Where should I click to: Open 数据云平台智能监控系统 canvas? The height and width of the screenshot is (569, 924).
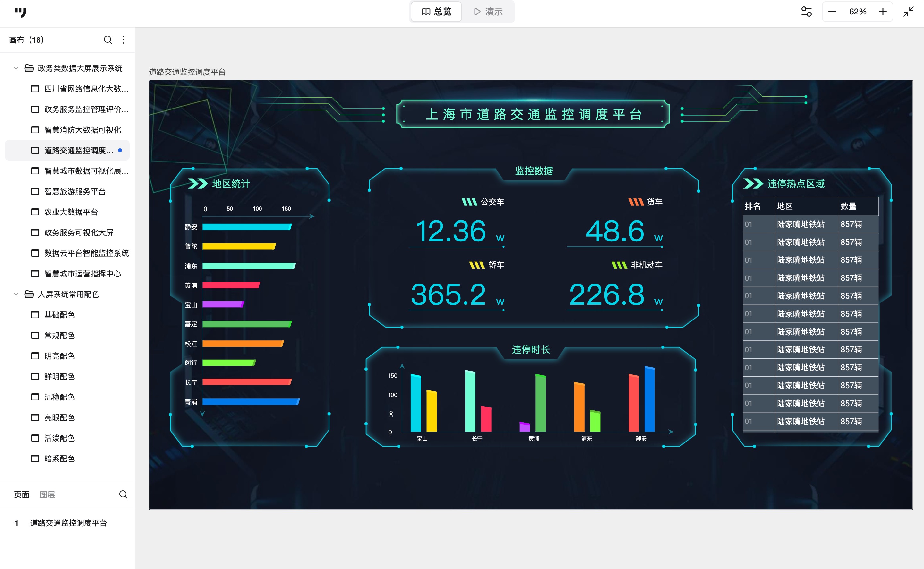(x=68, y=253)
